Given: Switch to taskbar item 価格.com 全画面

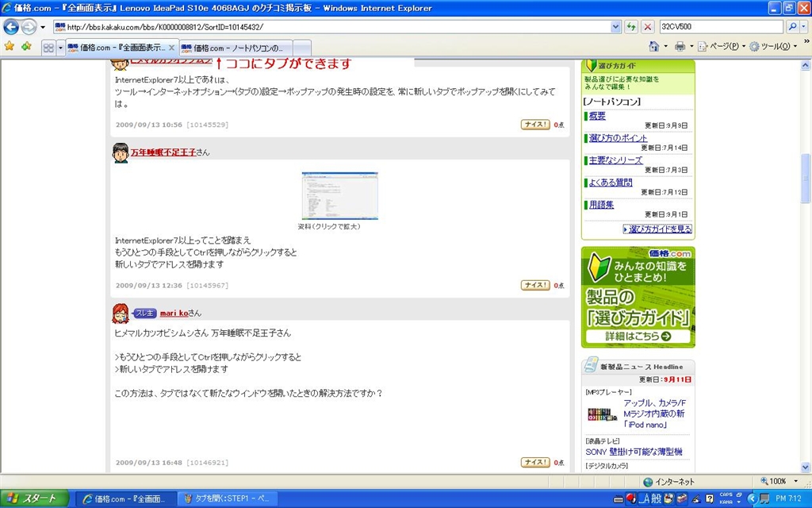Looking at the screenshot, I should pos(127,498).
